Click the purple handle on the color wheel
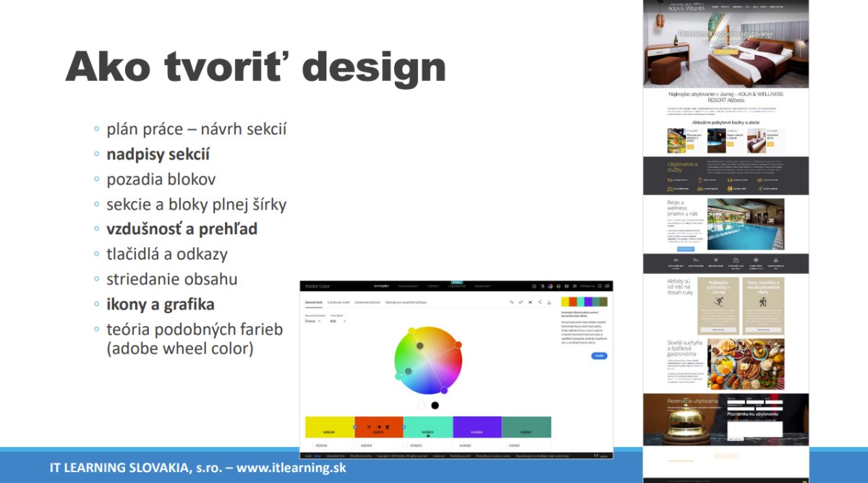Viewport: 868px width, 483px height. (x=444, y=390)
